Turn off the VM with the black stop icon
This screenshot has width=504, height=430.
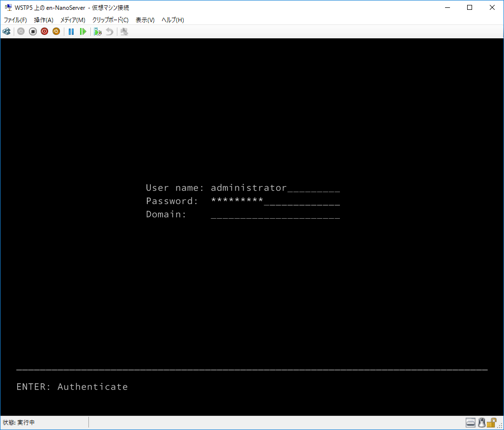click(33, 31)
